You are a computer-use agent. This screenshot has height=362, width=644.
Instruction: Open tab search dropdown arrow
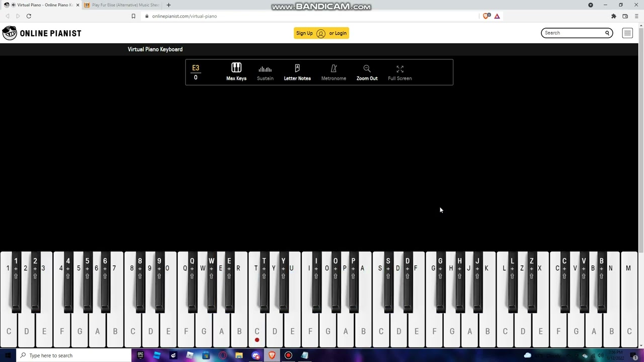point(591,5)
